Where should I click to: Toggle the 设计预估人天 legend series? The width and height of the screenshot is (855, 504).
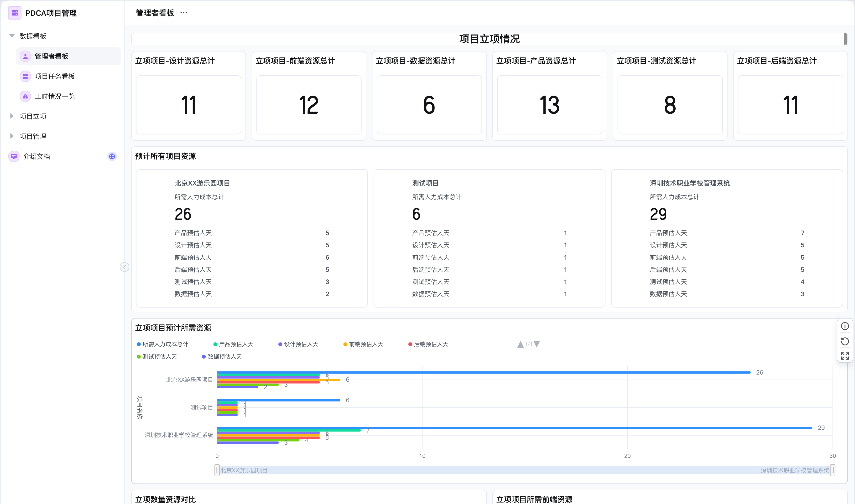click(x=298, y=344)
